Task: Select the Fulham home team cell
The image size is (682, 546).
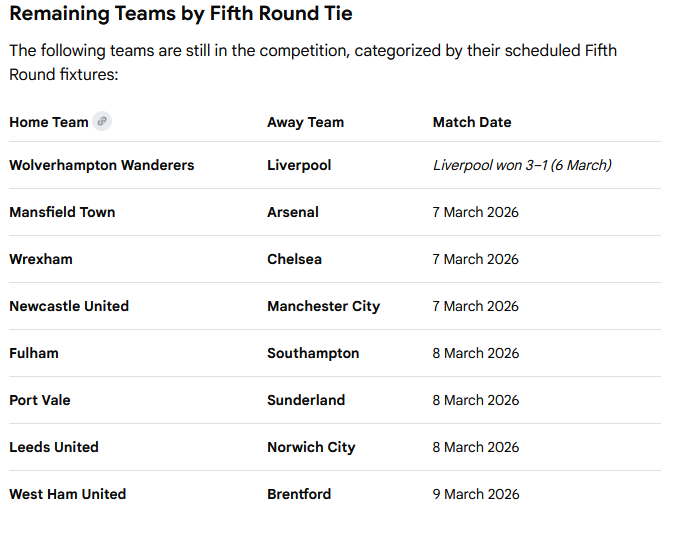Action: [34, 353]
